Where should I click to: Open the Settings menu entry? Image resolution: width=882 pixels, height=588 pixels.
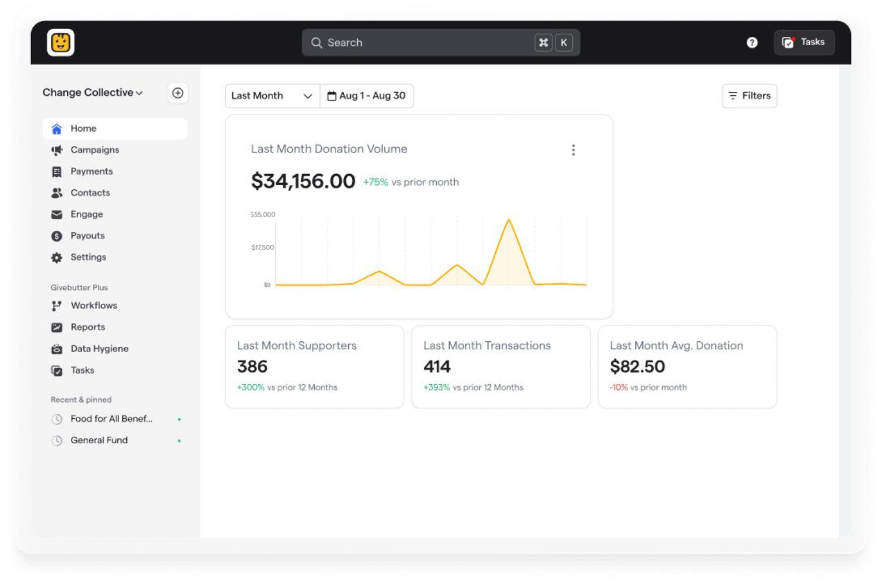[x=88, y=257]
